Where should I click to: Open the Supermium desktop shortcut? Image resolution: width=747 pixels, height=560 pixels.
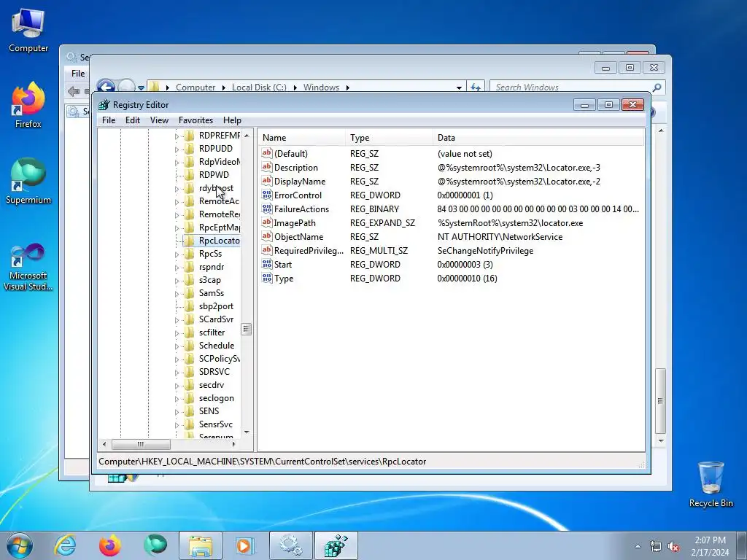click(28, 181)
